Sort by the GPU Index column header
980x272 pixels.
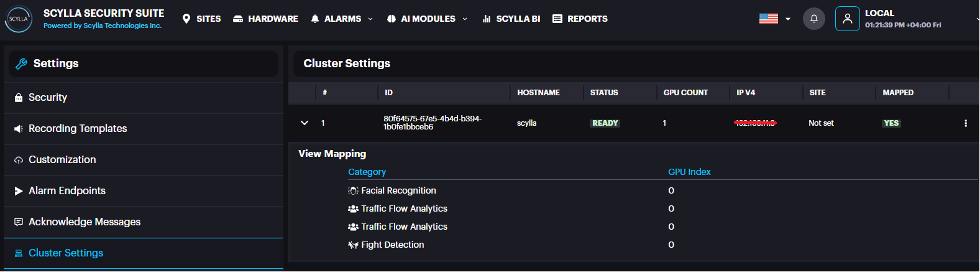coord(689,172)
